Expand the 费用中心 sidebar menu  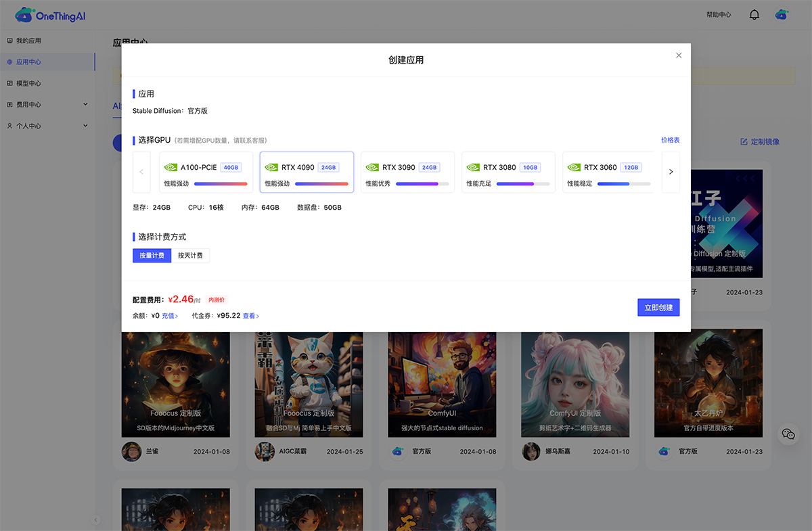[x=47, y=105]
